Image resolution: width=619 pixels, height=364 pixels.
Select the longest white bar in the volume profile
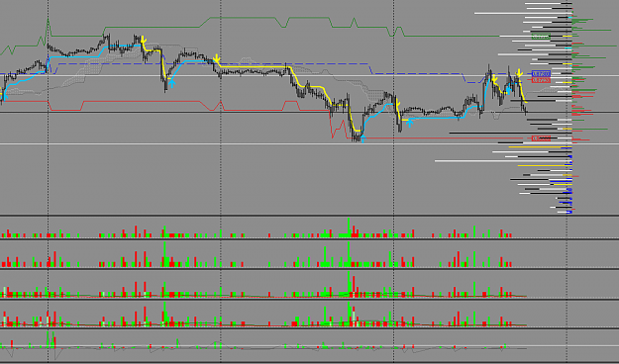coord(502,161)
